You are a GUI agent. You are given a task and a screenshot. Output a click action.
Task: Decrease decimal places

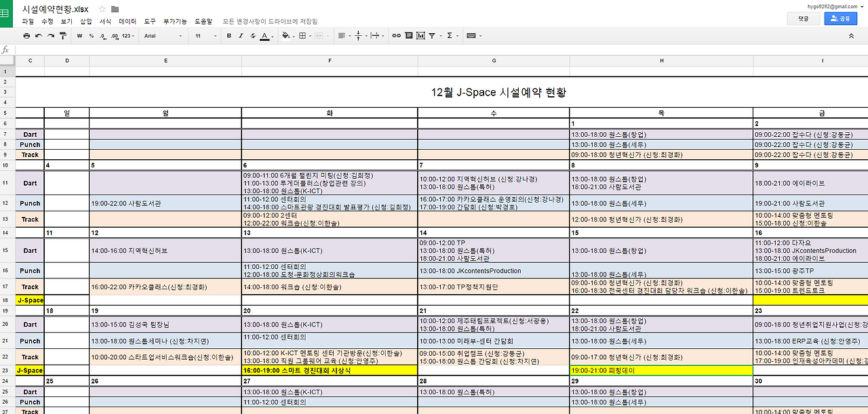pyautogui.click(x=102, y=35)
